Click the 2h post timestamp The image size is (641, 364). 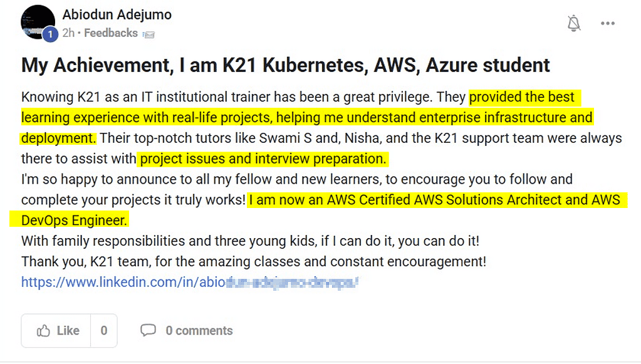click(68, 33)
